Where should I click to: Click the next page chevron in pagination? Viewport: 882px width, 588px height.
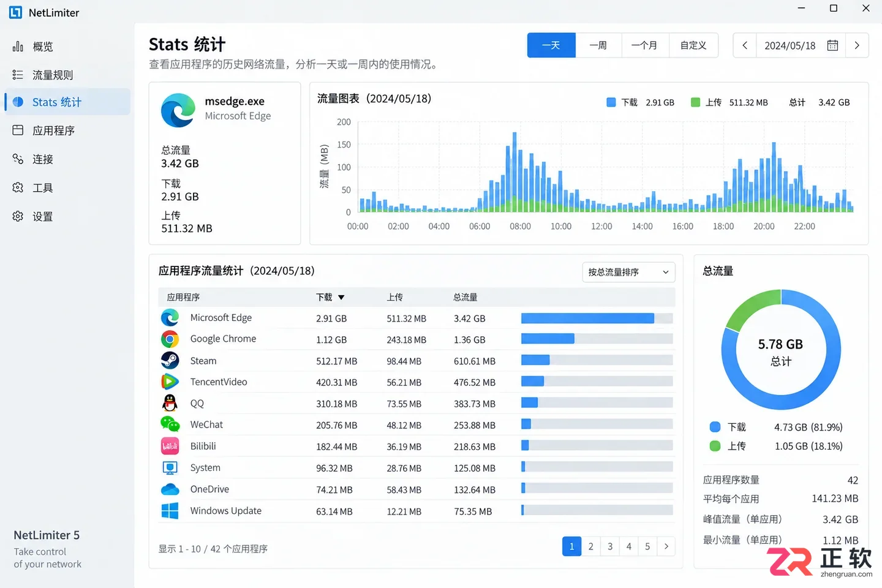tap(666, 546)
